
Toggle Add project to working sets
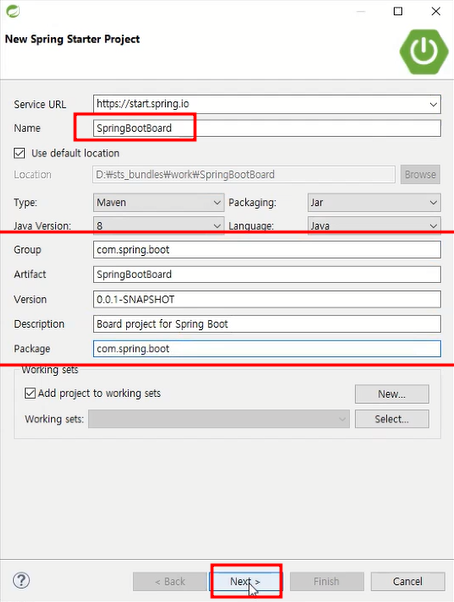click(x=30, y=393)
